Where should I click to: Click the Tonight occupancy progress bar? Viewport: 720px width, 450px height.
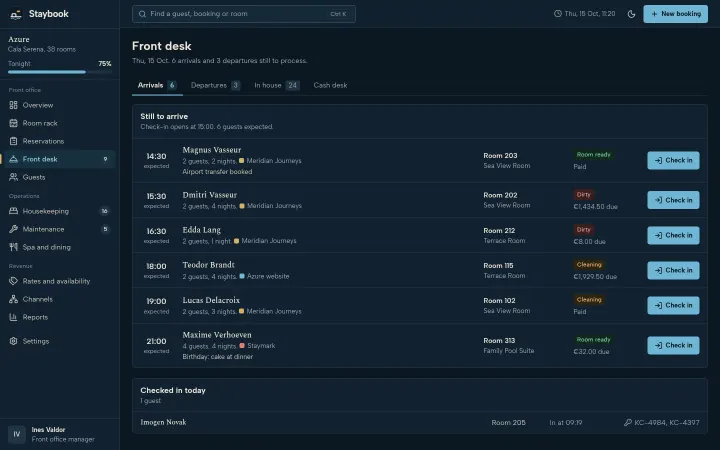click(x=60, y=72)
